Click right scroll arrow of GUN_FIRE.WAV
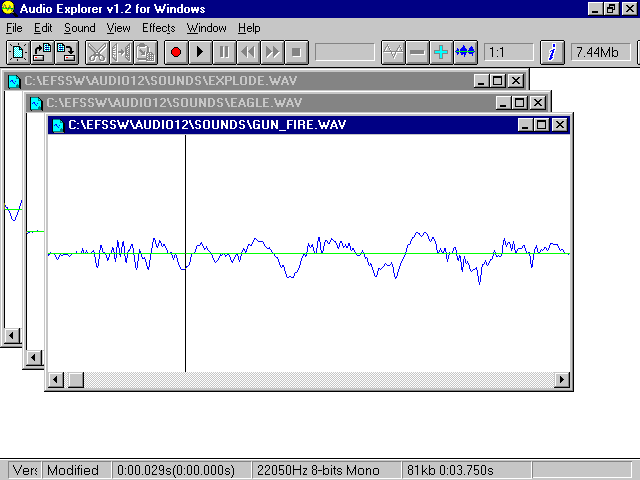This screenshot has width=640, height=480. 562,380
